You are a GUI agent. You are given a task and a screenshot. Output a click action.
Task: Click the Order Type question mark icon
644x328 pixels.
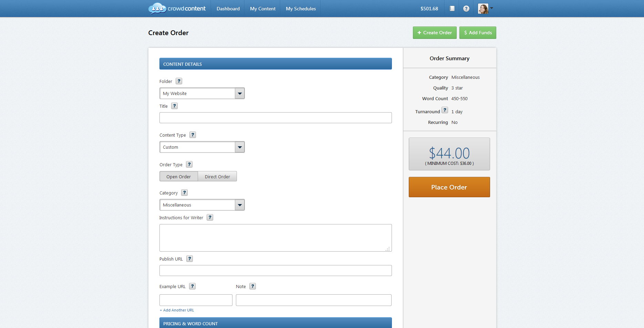coord(189,165)
